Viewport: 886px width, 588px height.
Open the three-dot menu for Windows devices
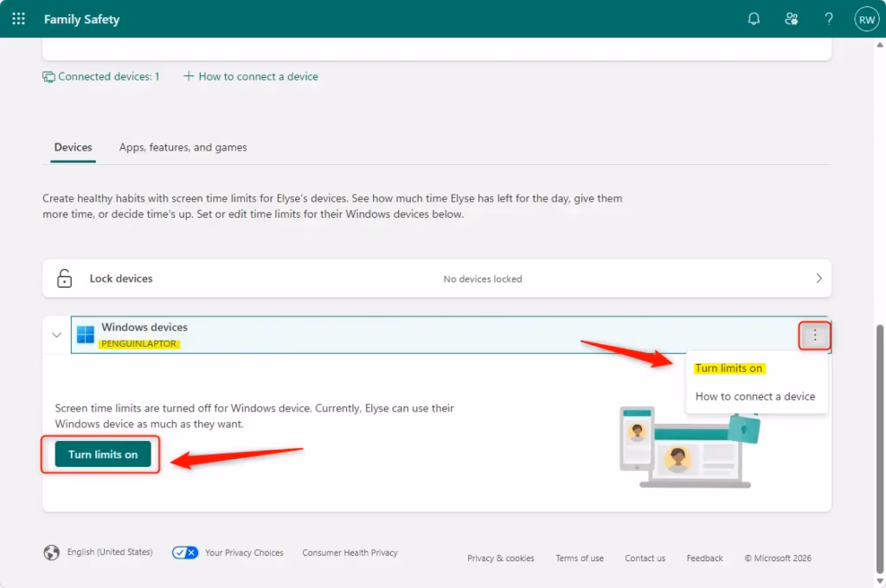(814, 336)
